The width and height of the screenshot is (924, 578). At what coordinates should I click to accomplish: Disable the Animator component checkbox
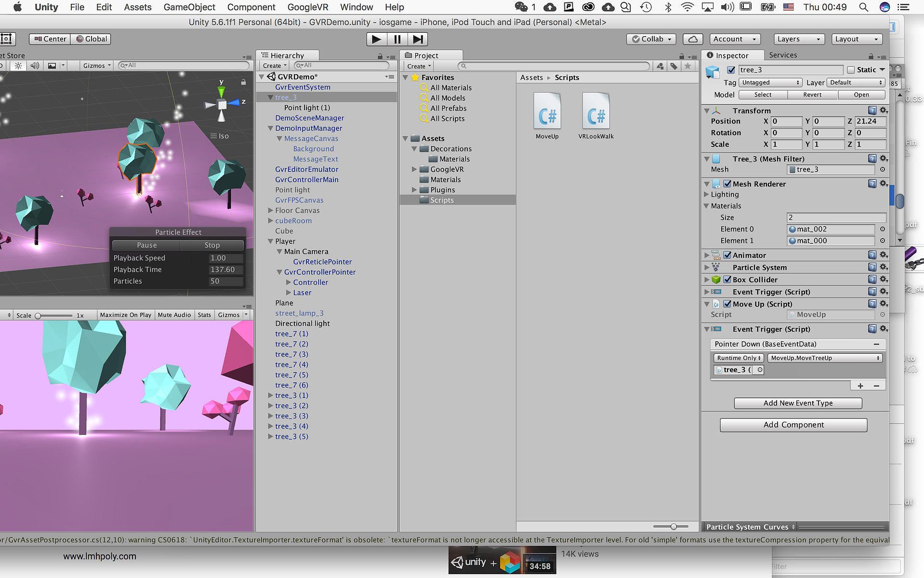(x=727, y=255)
